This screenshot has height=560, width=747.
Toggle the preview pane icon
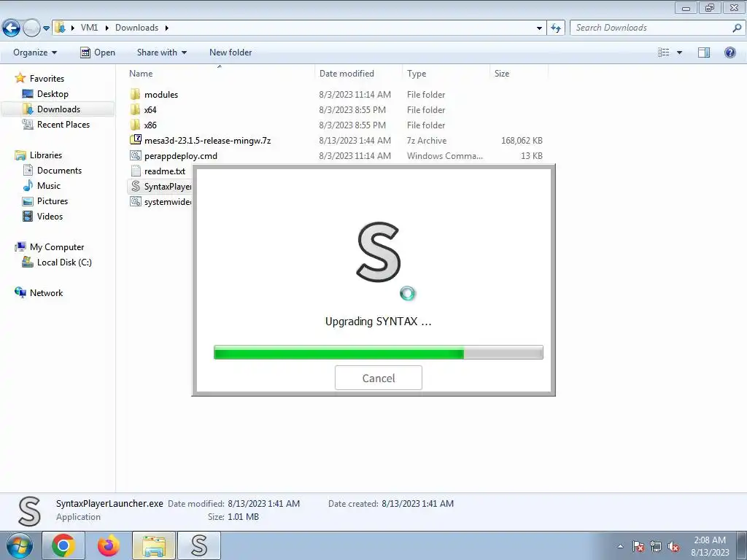click(x=704, y=52)
